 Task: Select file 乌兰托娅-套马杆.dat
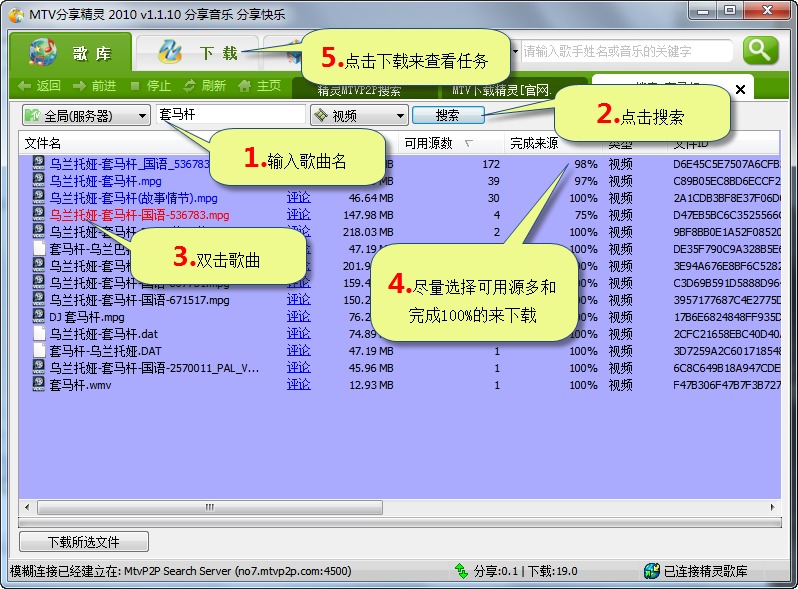(x=103, y=334)
